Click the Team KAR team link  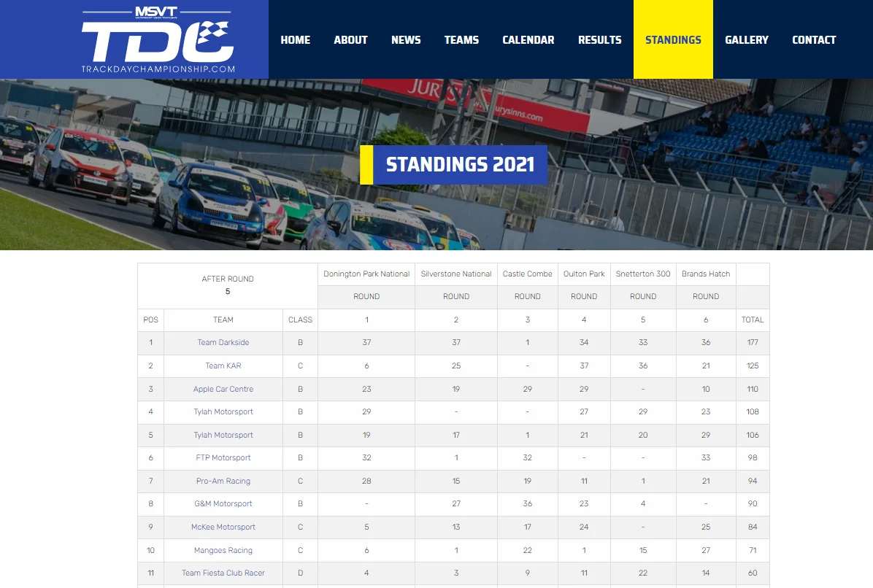coord(223,366)
